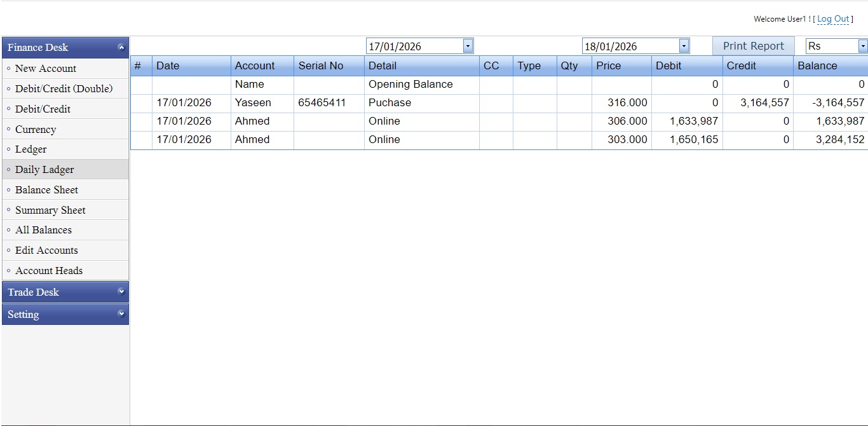Open New Account from sidebar
The image size is (868, 426).
click(x=46, y=69)
